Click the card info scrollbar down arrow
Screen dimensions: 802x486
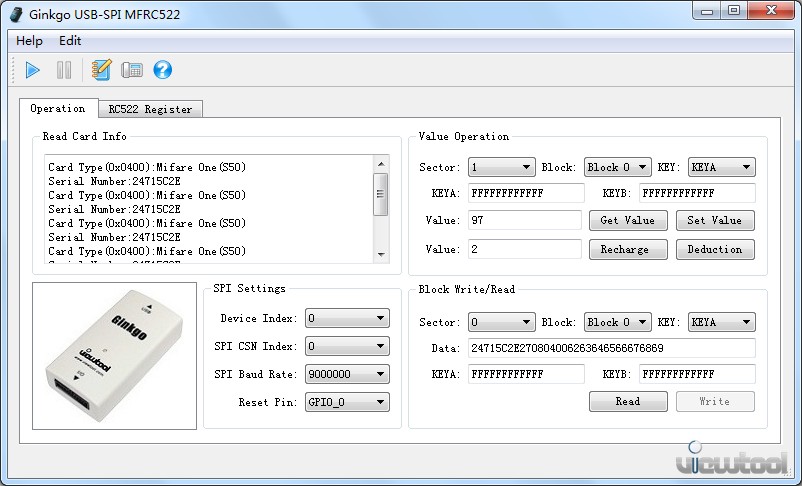point(381,254)
